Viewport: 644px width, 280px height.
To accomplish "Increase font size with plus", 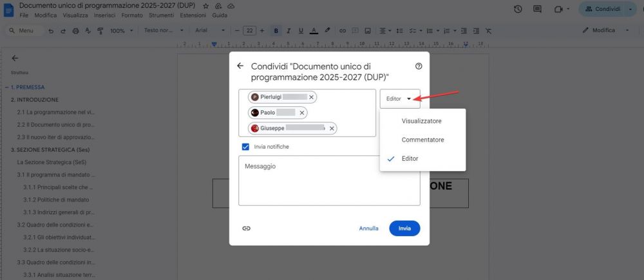I will (262, 31).
